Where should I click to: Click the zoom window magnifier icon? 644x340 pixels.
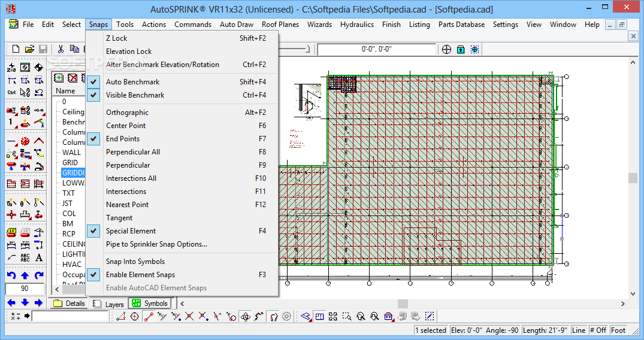(x=347, y=316)
